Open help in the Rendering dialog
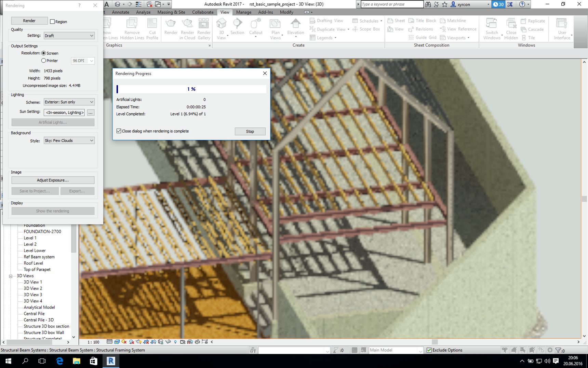The width and height of the screenshot is (588, 368). [x=79, y=5]
